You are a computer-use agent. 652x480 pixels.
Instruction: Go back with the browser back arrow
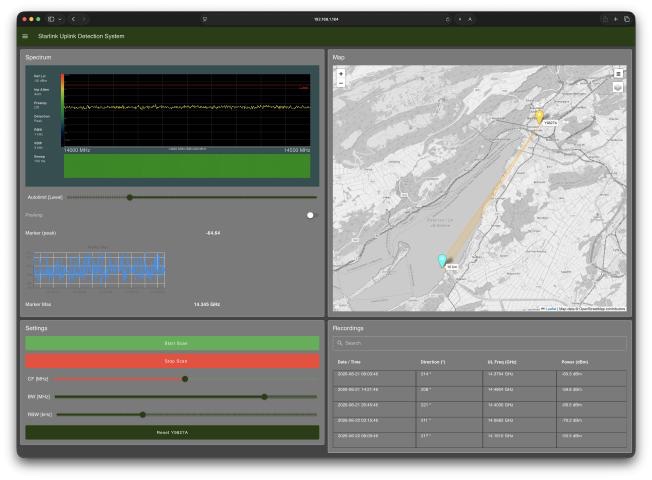click(x=73, y=19)
